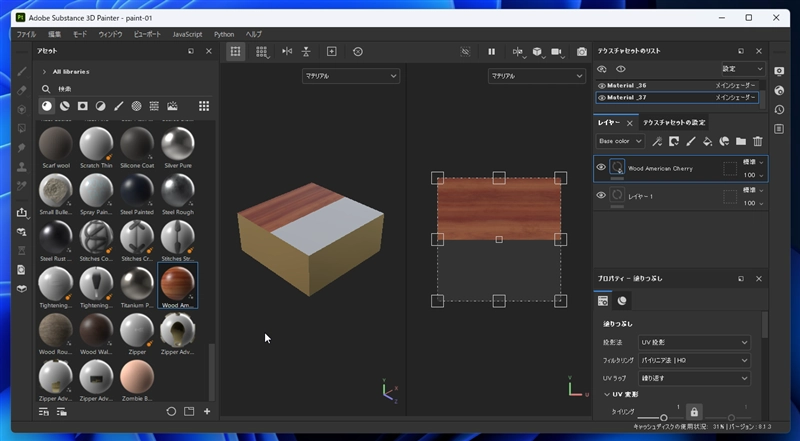Filter assets by Smart masks icon
Image resolution: width=800 pixels, height=441 pixels.
[83, 106]
